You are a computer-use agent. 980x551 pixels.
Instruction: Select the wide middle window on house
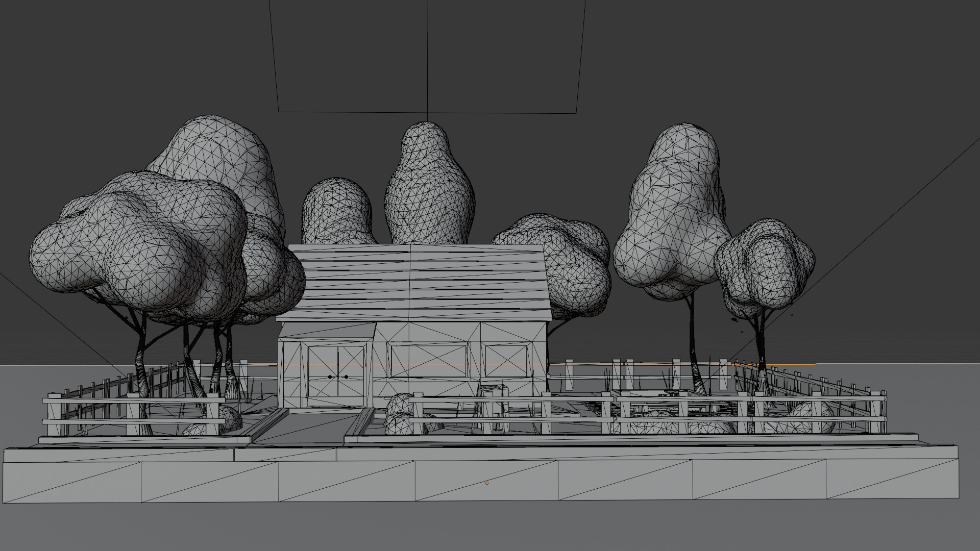428,360
